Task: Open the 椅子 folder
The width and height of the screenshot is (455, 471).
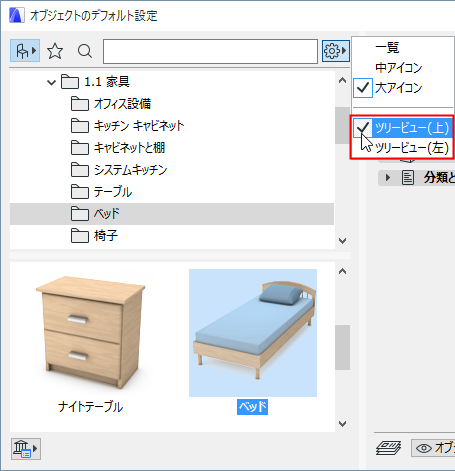Action: click(x=94, y=236)
